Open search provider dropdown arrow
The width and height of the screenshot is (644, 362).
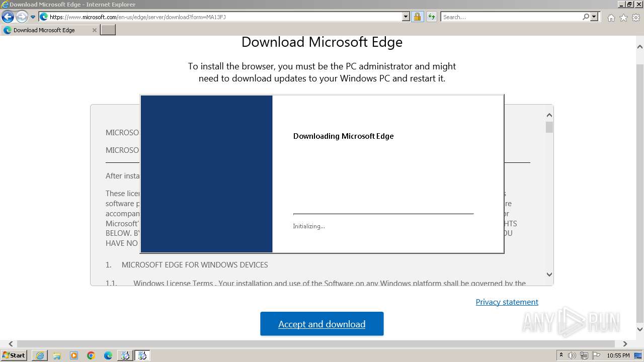(594, 17)
